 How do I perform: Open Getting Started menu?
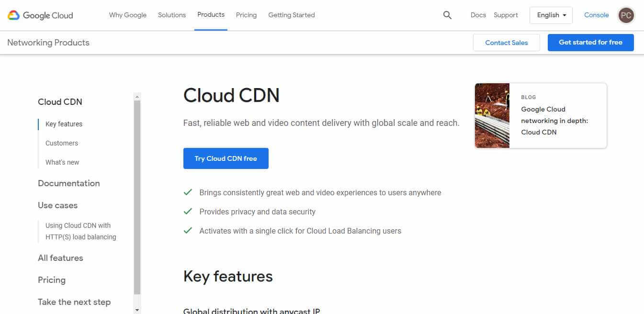tap(292, 15)
